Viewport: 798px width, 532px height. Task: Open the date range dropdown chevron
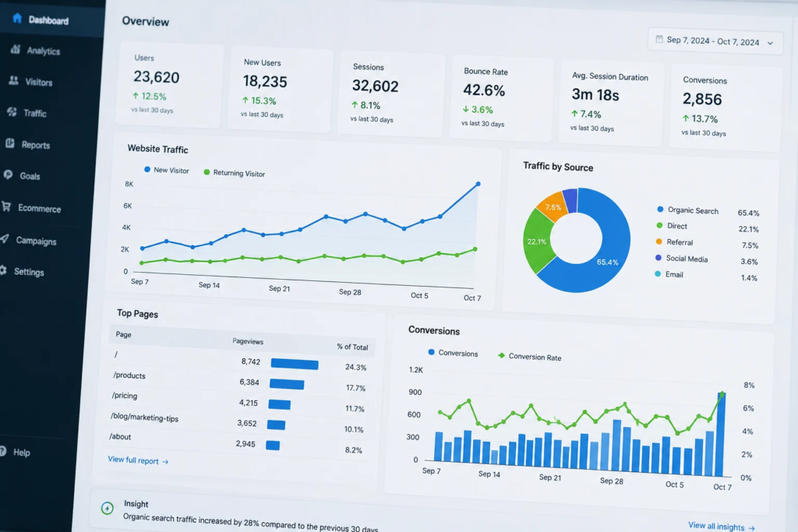[x=770, y=44]
